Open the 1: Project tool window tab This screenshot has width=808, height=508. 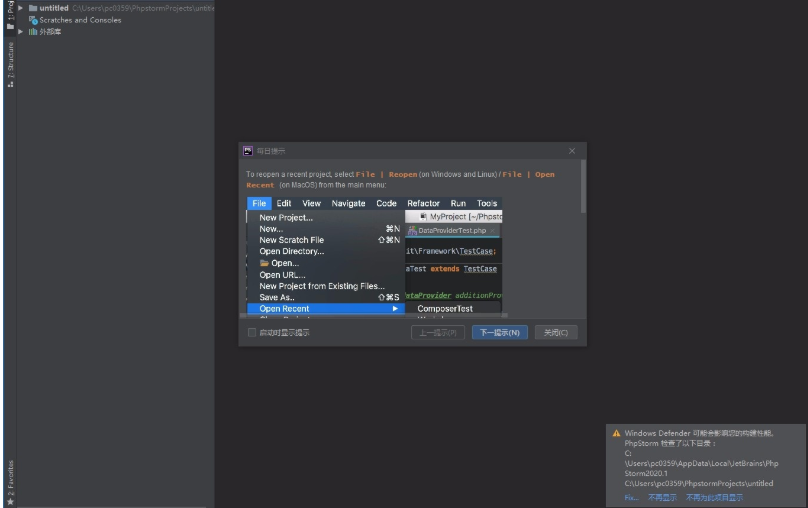pos(10,15)
